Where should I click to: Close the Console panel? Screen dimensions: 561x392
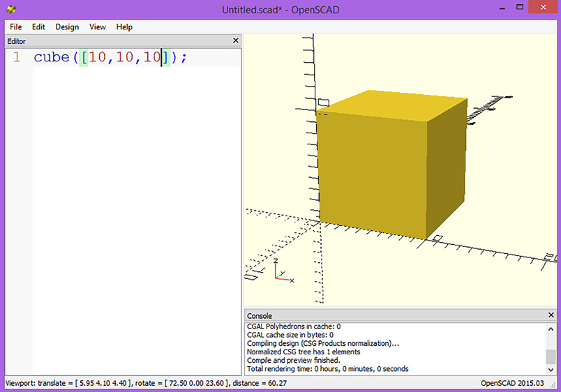coord(551,315)
